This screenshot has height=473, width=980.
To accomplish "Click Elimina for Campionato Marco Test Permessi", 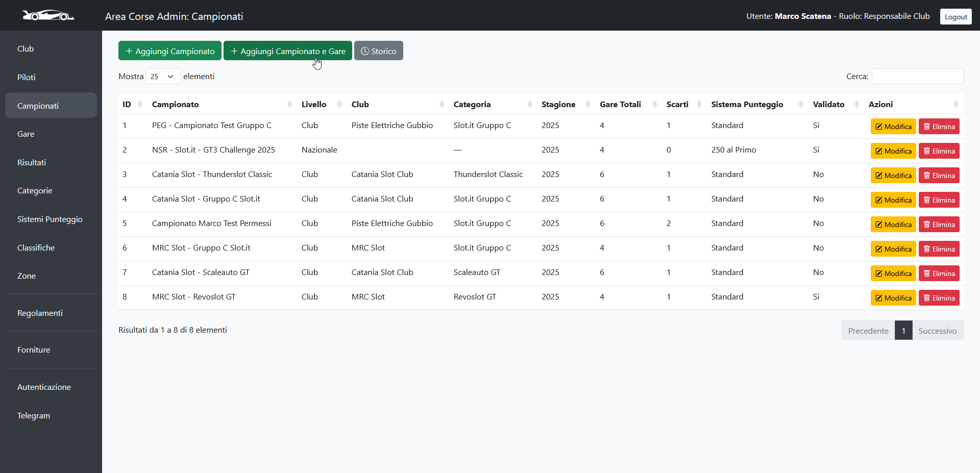I will pos(939,225).
